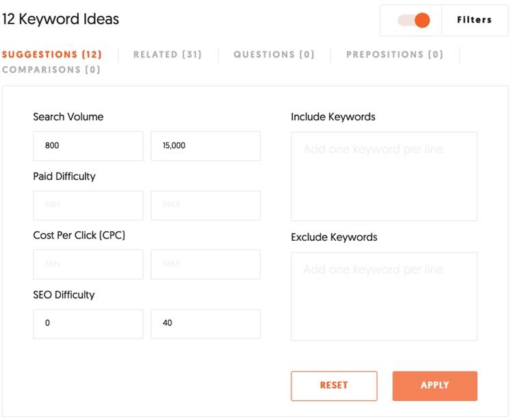Click the Cost Per Click MAX field
513x420 pixels.
[205, 264]
